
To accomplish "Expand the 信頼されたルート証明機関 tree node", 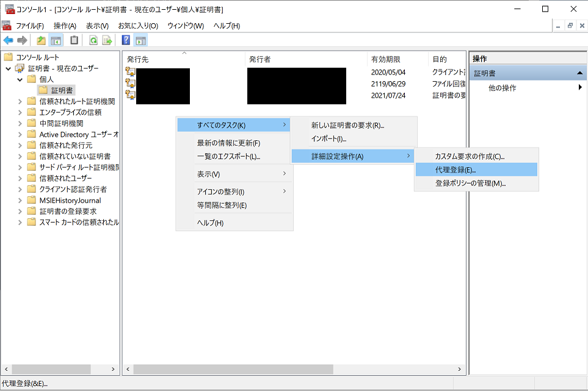I will point(20,101).
